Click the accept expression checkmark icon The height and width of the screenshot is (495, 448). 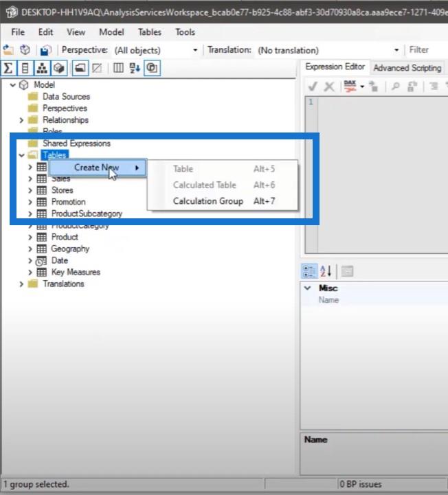[x=313, y=86]
